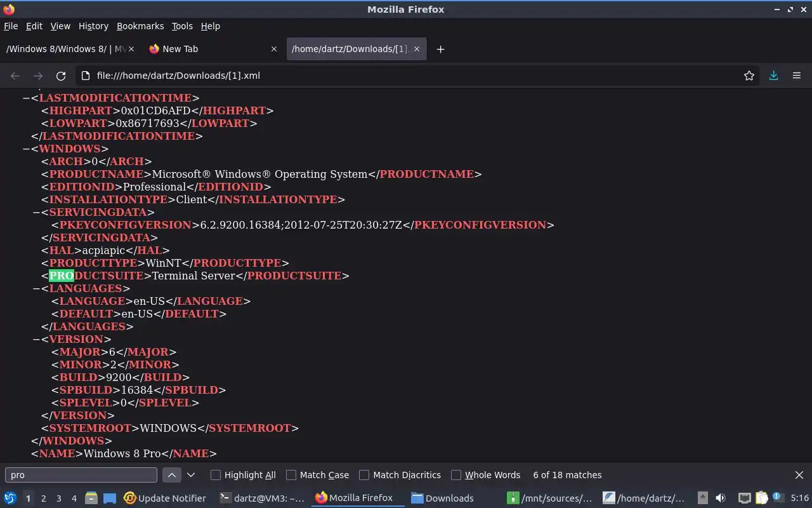
Task: Switch to dartz@VM3 terminal window
Action: click(x=261, y=498)
